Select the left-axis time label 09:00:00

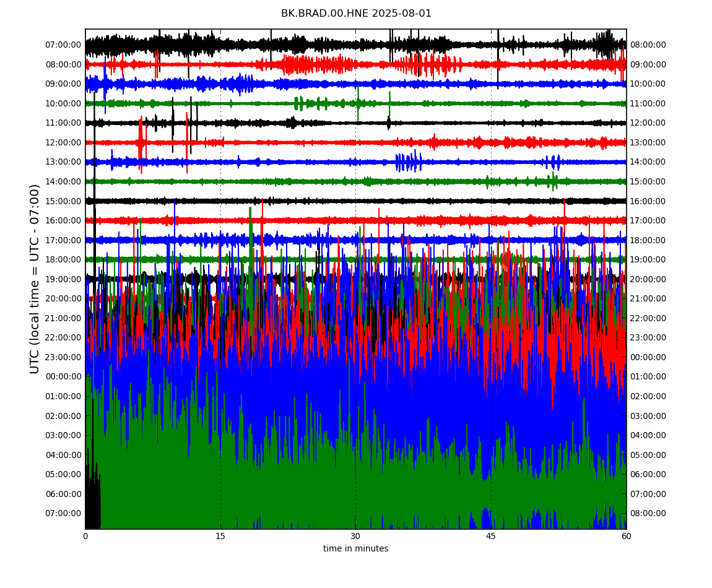pyautogui.click(x=64, y=84)
